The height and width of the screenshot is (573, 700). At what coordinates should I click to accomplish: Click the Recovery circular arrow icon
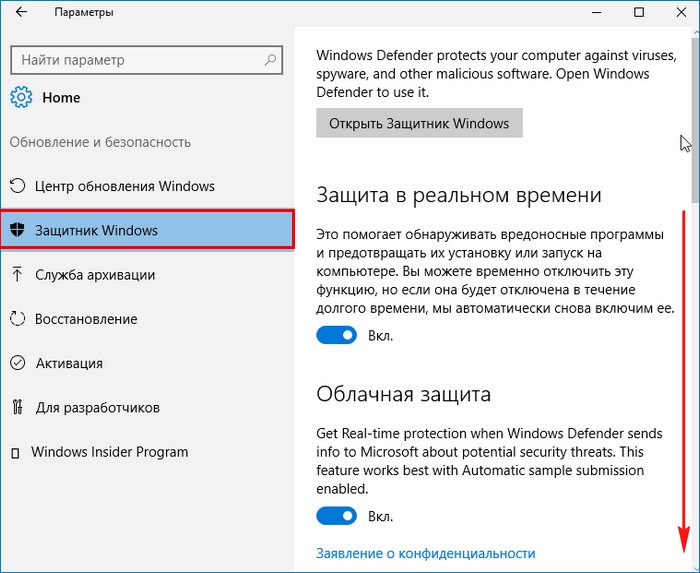(17, 319)
